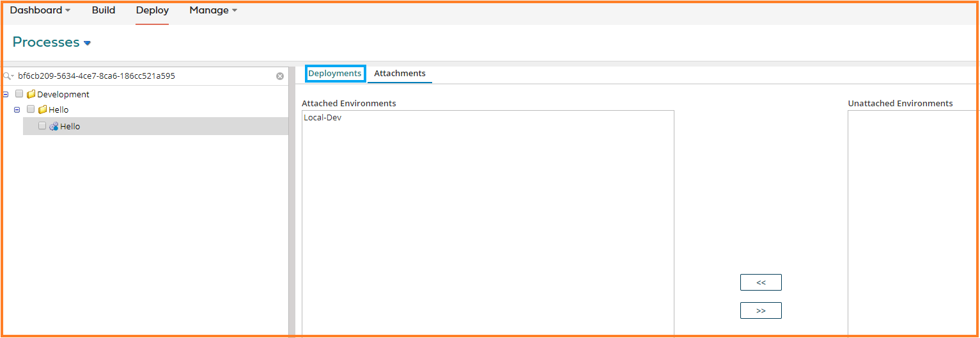Collapse the Hello folder node
This screenshot has height=338, width=980.
(x=17, y=109)
